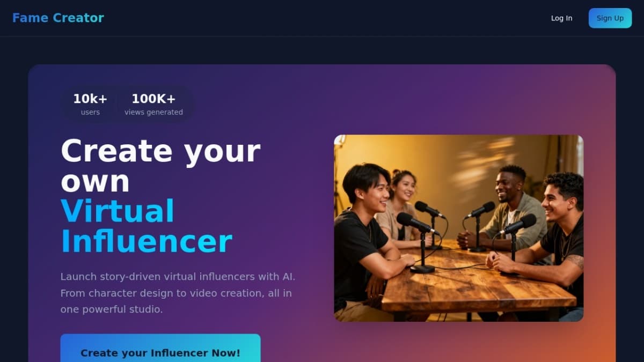Image resolution: width=644 pixels, height=362 pixels.
Task: Select the 100K+ views generated stat
Action: [153, 104]
